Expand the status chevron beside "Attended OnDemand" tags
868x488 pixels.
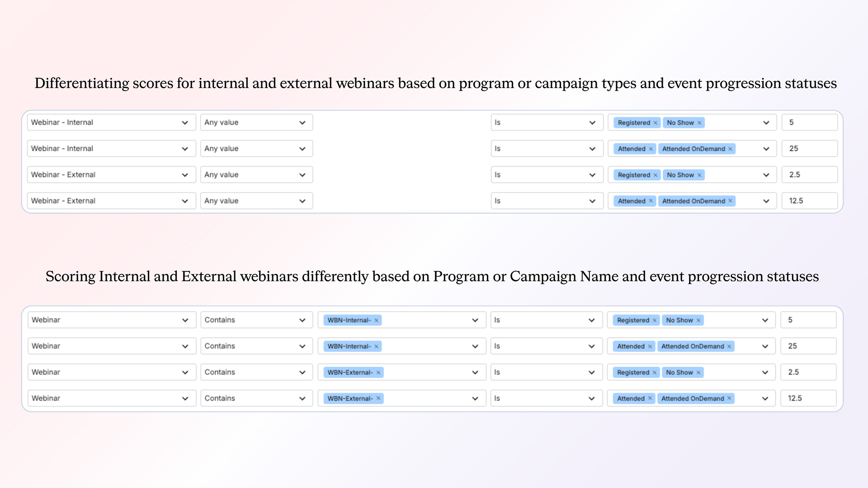766,148
